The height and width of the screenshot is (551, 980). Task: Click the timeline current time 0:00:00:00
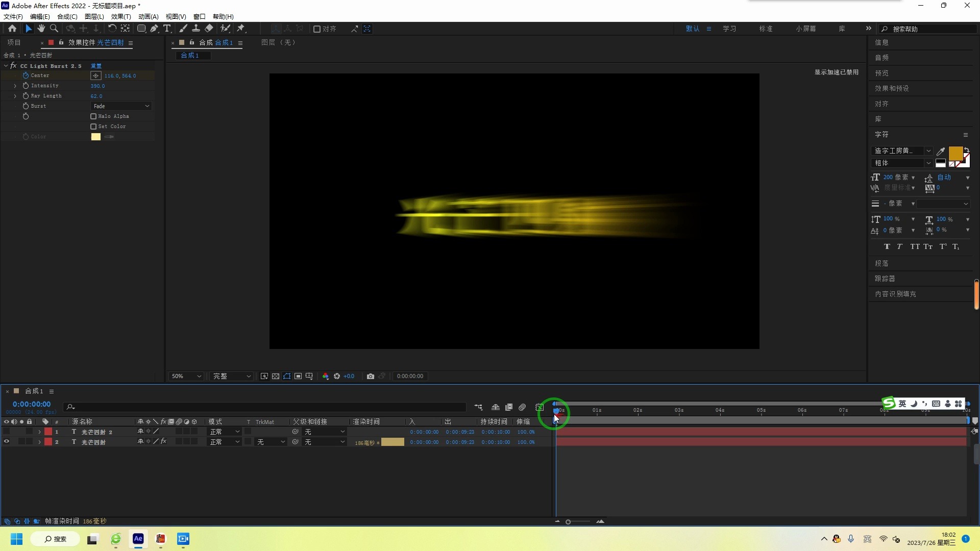click(x=32, y=404)
